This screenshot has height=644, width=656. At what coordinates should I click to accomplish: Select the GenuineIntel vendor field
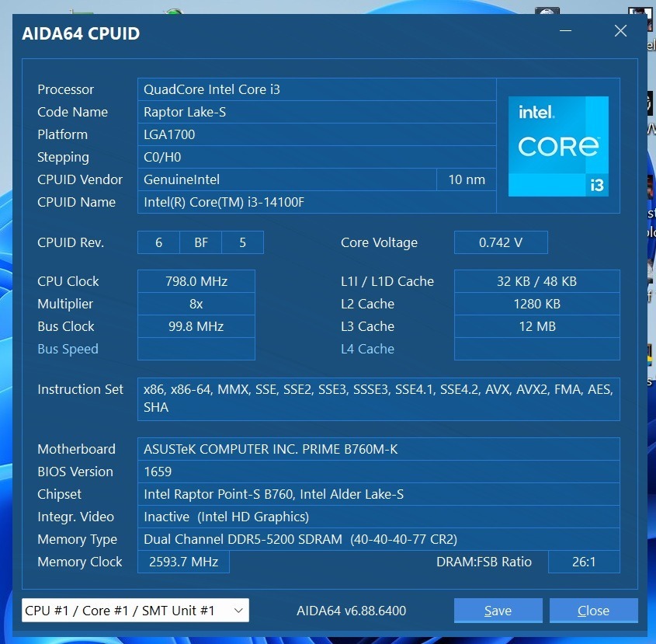coord(287,179)
